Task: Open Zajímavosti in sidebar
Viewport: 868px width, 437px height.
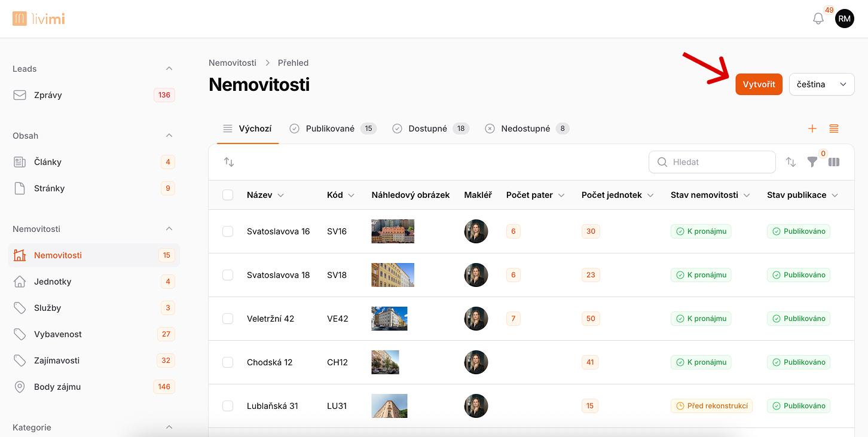Action: 94,360
